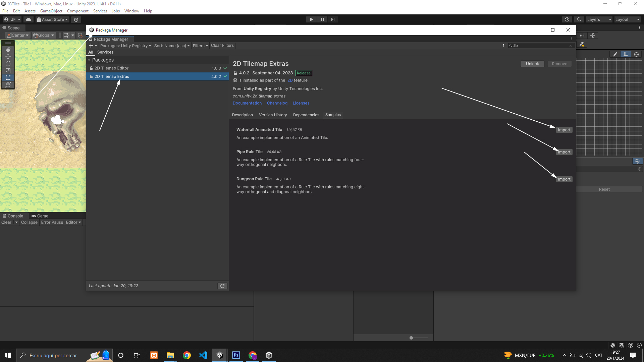Open the cloud services button
644x362 pixels.
click(x=29, y=19)
